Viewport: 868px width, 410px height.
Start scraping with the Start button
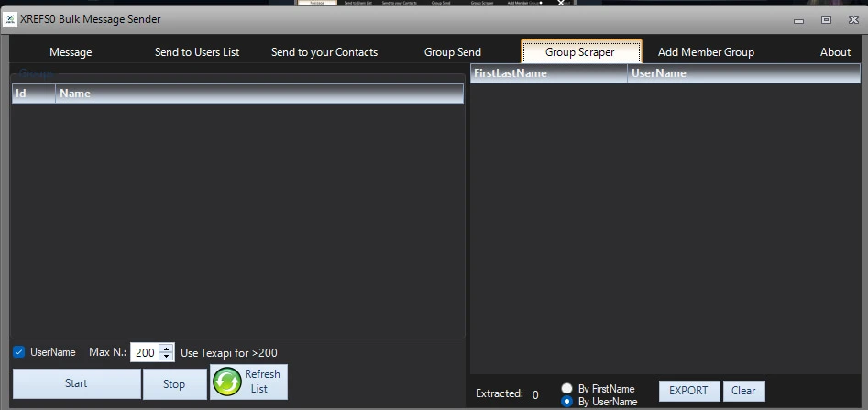[x=76, y=383]
